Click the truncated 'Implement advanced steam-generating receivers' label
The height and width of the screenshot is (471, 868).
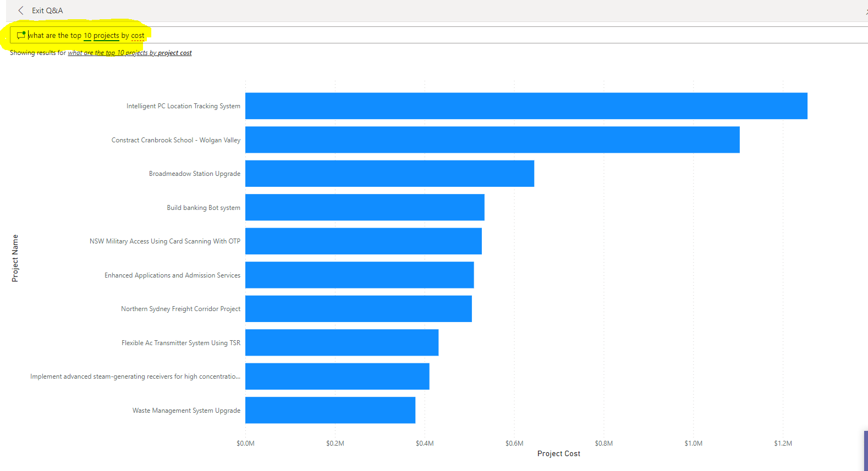click(x=135, y=376)
